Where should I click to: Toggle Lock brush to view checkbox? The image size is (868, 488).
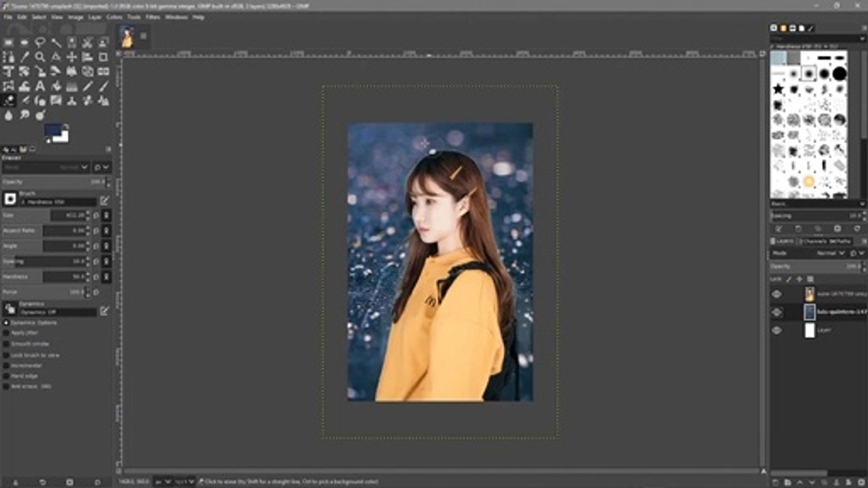7,354
